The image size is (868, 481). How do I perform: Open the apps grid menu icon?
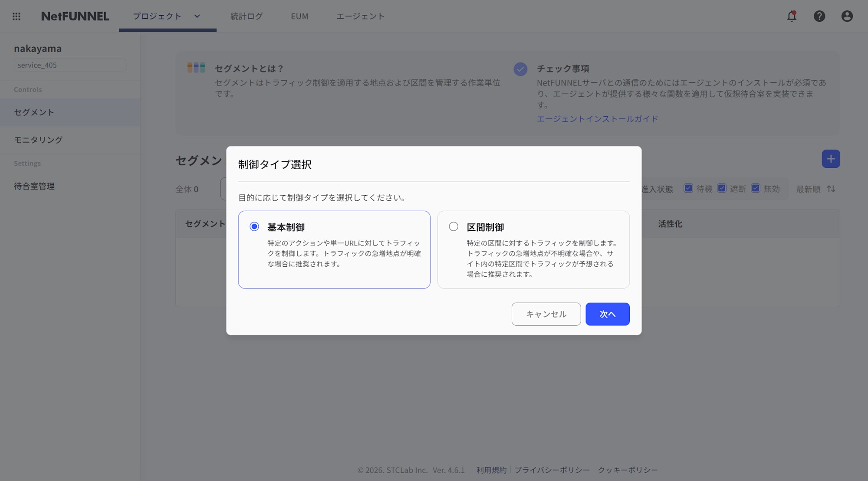(16, 16)
